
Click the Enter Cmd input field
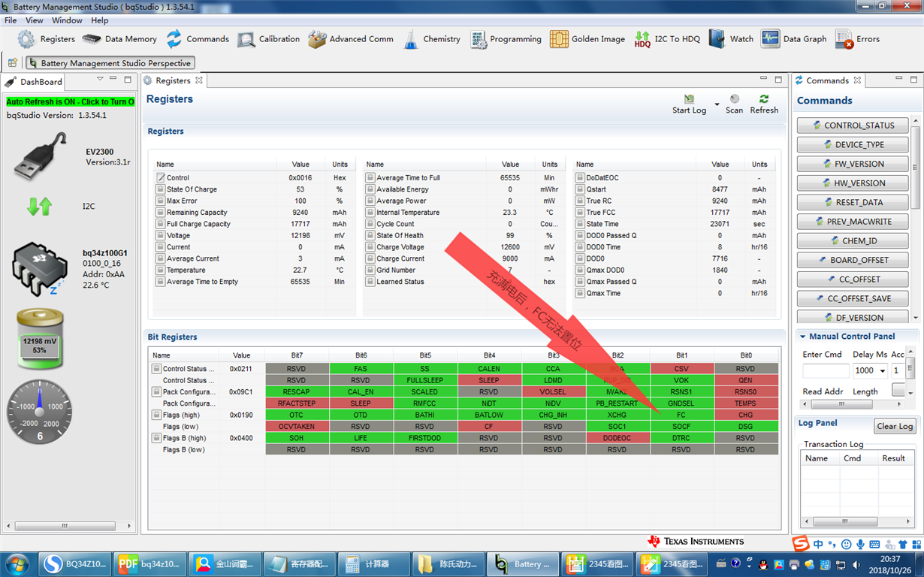click(x=825, y=370)
